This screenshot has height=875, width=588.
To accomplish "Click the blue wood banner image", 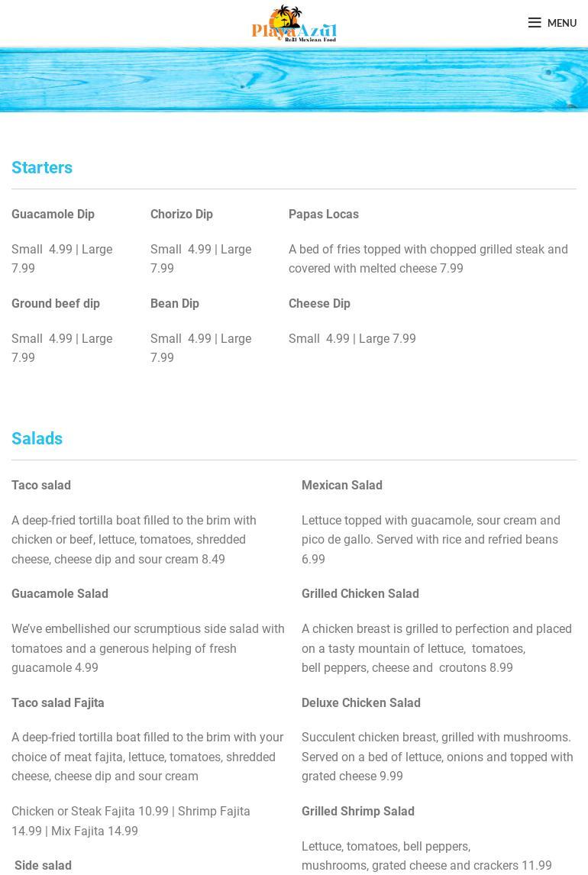I will (294, 80).
